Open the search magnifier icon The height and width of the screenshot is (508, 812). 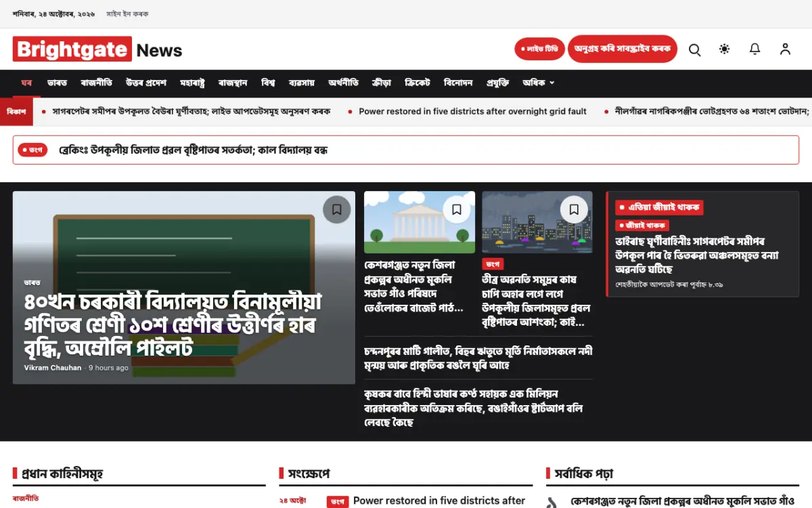pyautogui.click(x=694, y=49)
